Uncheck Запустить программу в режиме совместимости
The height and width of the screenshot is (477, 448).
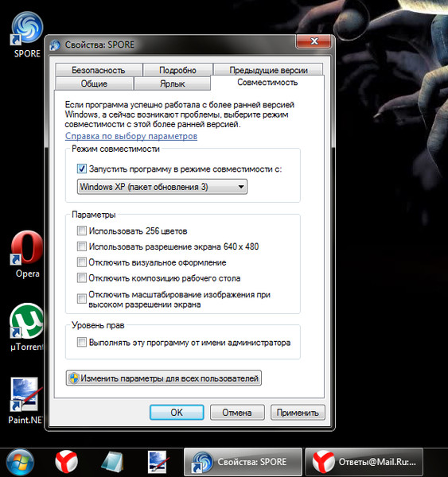coord(82,169)
